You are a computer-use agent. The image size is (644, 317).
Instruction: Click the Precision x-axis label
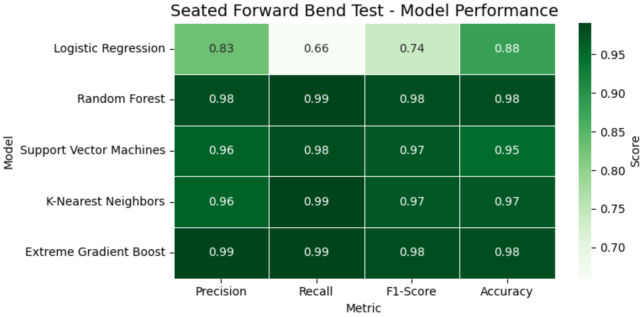pyautogui.click(x=221, y=291)
